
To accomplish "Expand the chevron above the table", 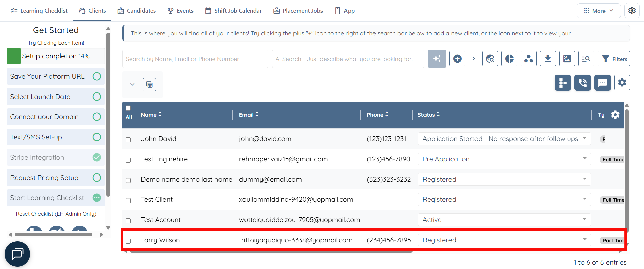I will (132, 84).
